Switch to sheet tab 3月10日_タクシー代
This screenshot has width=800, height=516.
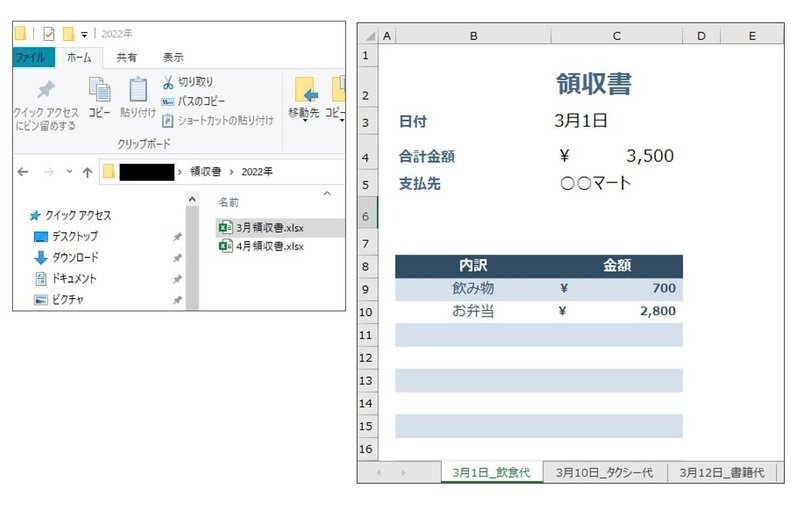pos(605,473)
